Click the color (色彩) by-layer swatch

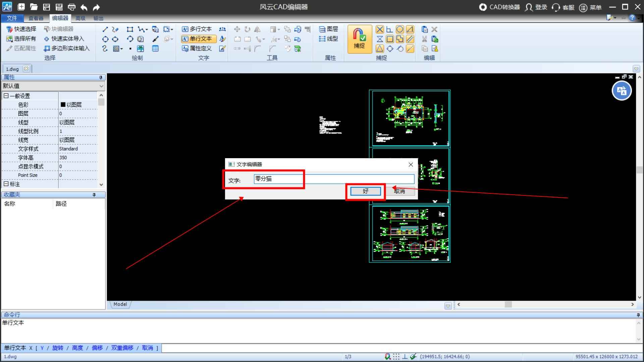[x=63, y=105]
